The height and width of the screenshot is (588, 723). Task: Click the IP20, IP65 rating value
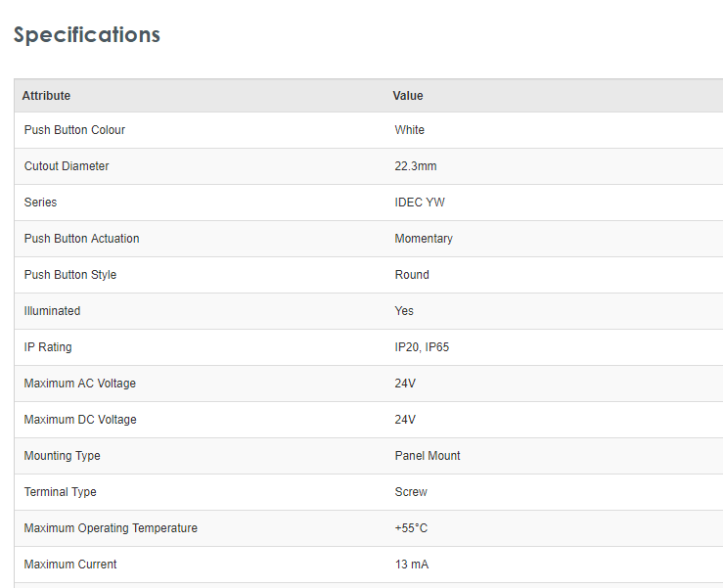(x=422, y=347)
